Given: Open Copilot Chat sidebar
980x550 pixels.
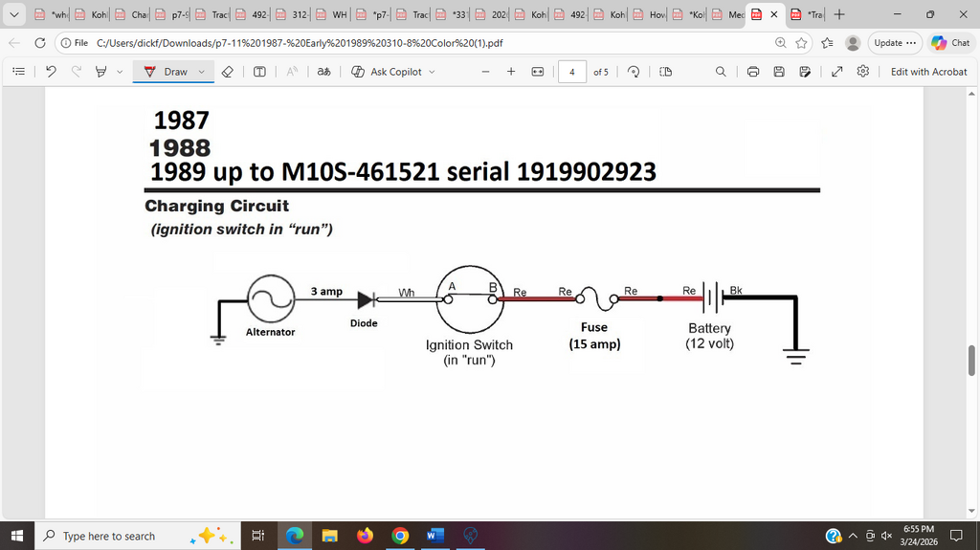Looking at the screenshot, I should click(950, 43).
